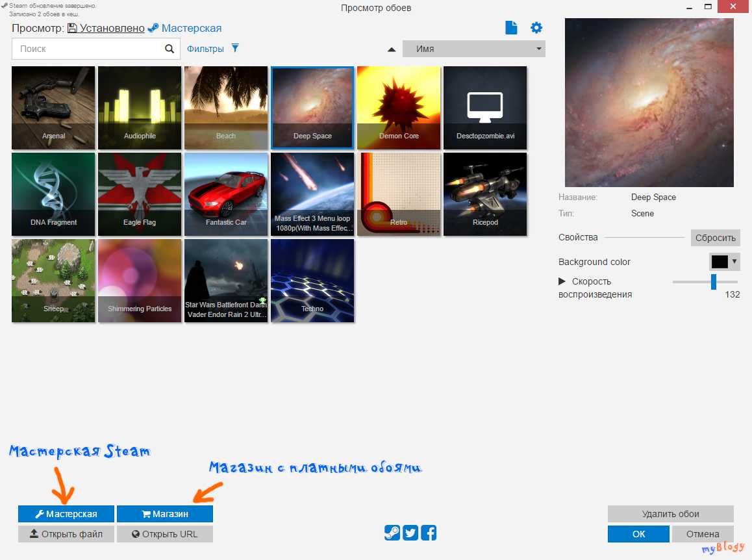
Task: Click the Сбросить properties button
Action: pos(715,238)
